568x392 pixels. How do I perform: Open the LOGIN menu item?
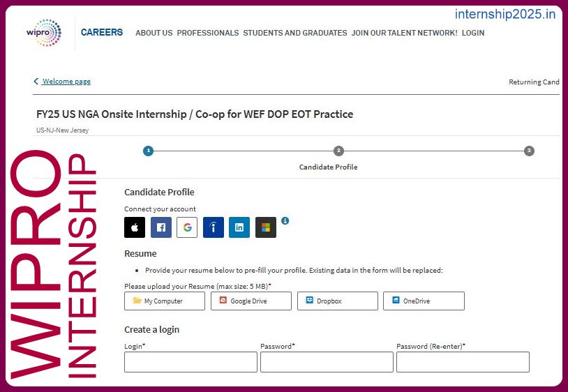pyautogui.click(x=473, y=33)
